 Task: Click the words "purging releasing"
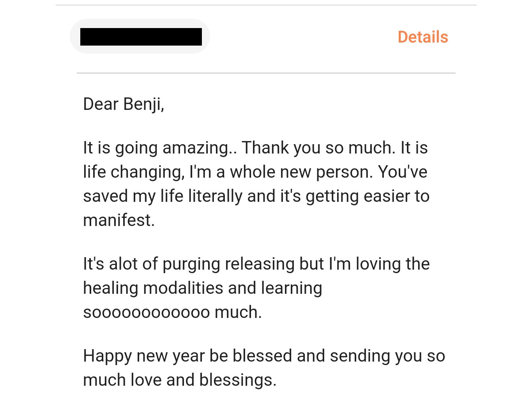228,264
